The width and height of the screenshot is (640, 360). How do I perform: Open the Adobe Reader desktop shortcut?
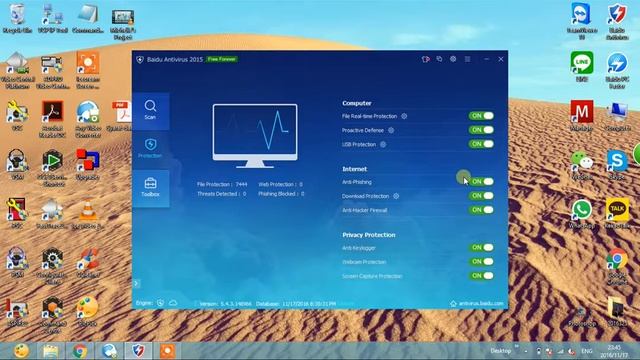tap(53, 119)
